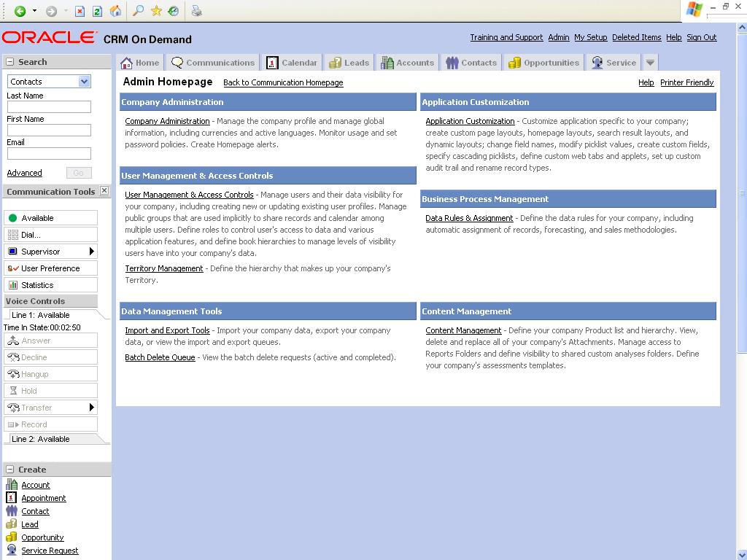Image resolution: width=747 pixels, height=560 pixels.
Task: Click the Decline call button
Action: (50, 357)
